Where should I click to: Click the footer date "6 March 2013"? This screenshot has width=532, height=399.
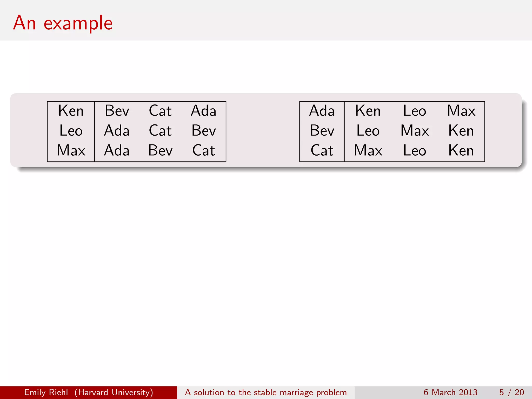tap(450, 392)
